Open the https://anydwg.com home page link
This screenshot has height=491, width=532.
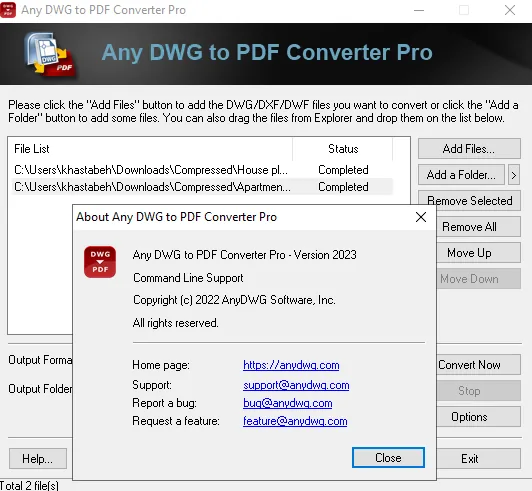(291, 365)
